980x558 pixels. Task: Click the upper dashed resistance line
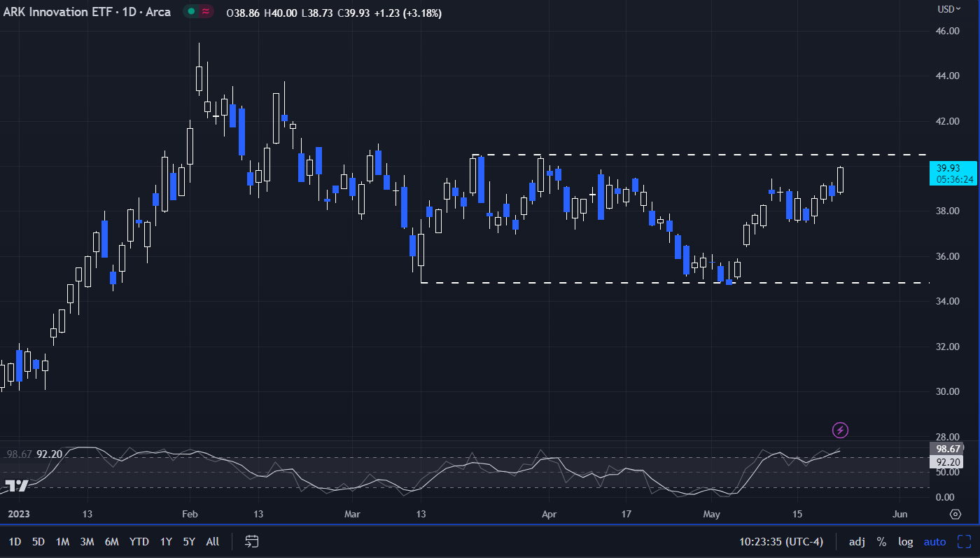[x=699, y=154]
